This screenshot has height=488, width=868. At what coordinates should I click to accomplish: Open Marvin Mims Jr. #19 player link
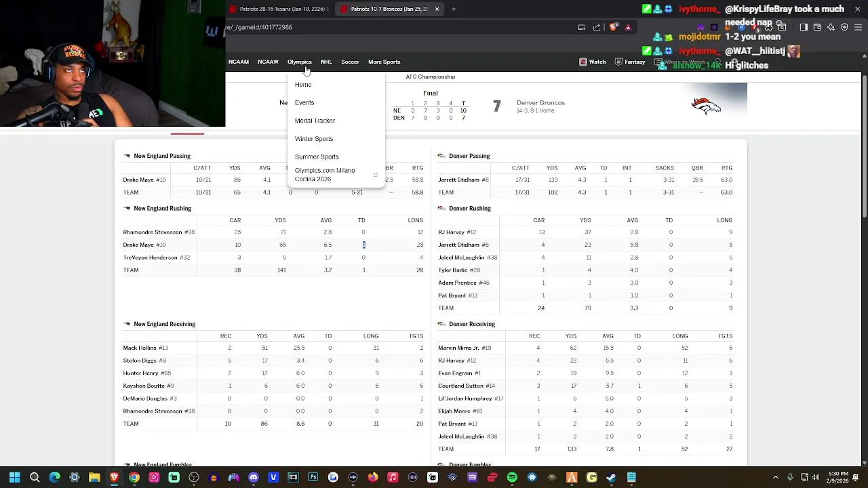465,348
